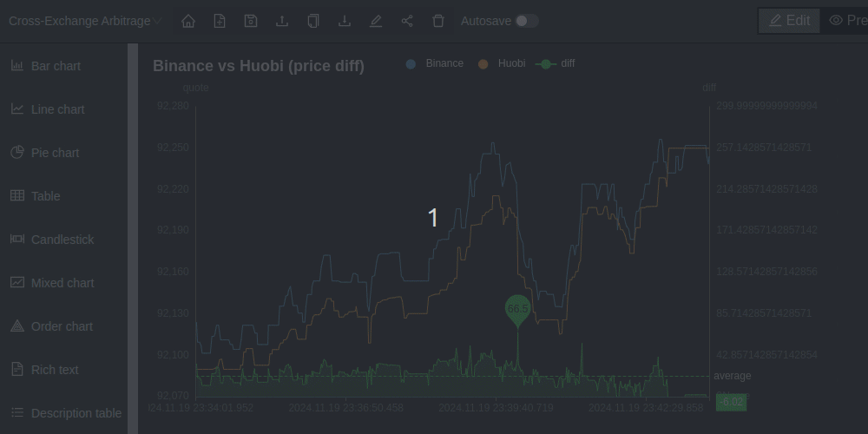
Task: Click the home icon in the toolbar
Action: [188, 21]
